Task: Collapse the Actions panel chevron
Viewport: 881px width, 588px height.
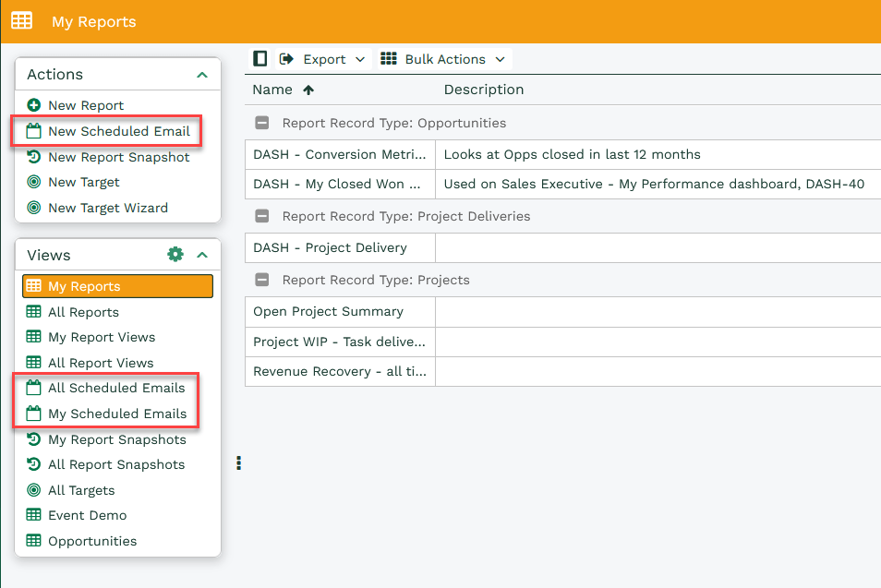Action: 202,75
